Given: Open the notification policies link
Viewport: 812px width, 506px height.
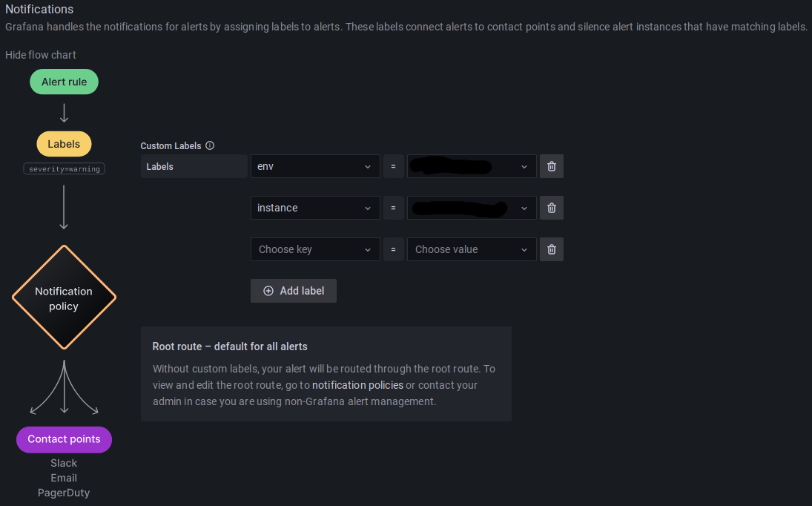Looking at the screenshot, I should pyautogui.click(x=357, y=385).
